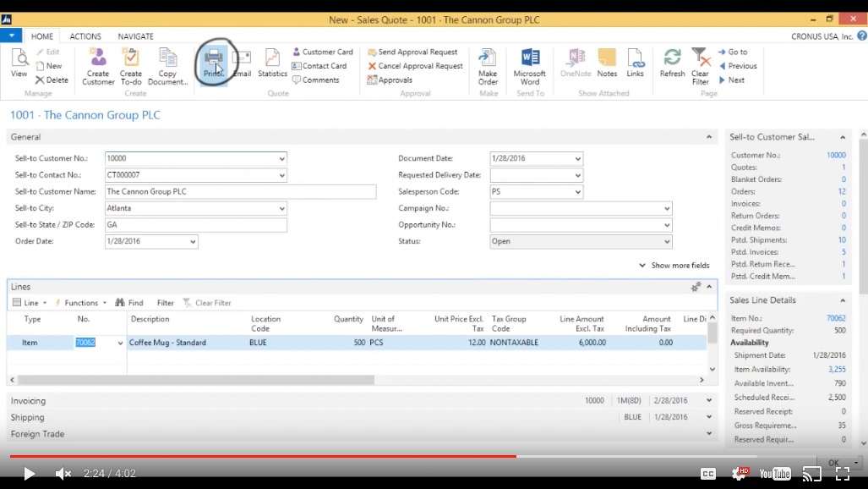Click Go to in Page group
This screenshot has width=868, height=489.
(733, 52)
